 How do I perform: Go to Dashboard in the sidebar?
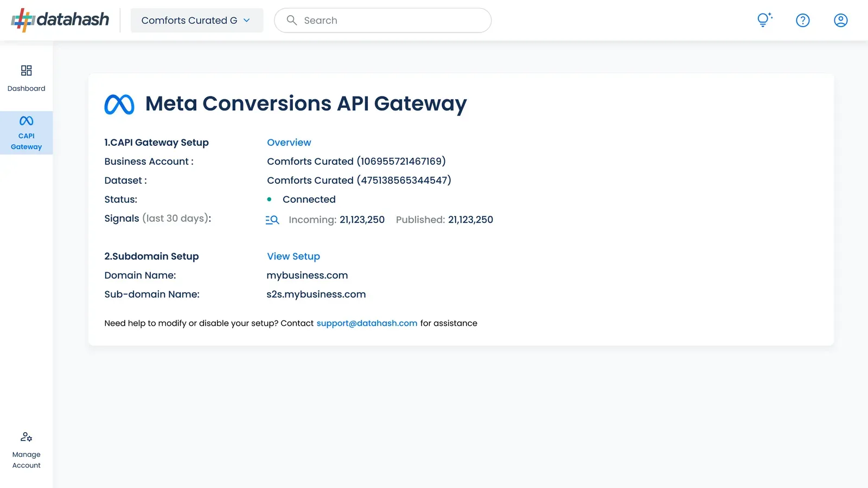[27, 78]
